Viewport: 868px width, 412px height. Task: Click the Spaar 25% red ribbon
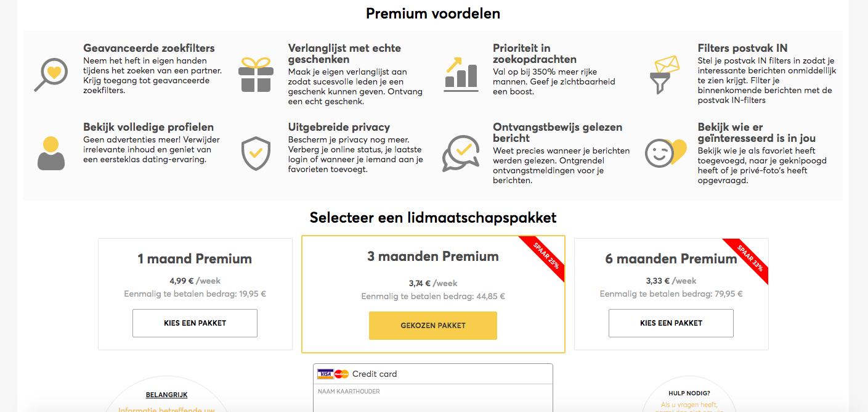543,258
